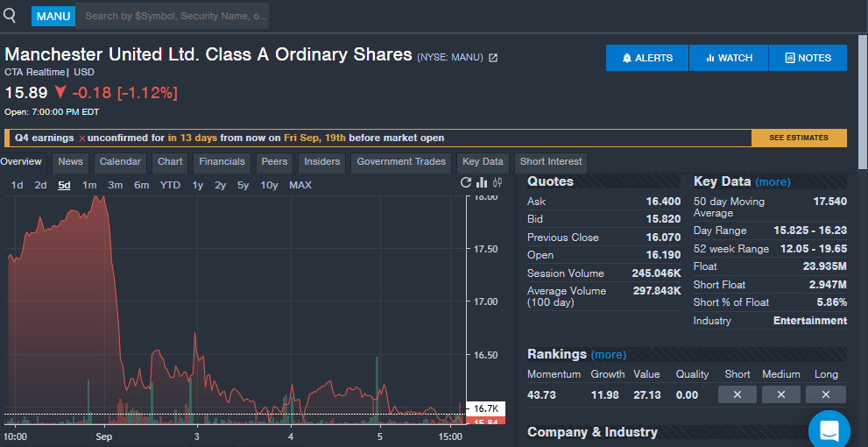Click Momentum ranking value 43.73
The image size is (868, 447).
(x=541, y=395)
